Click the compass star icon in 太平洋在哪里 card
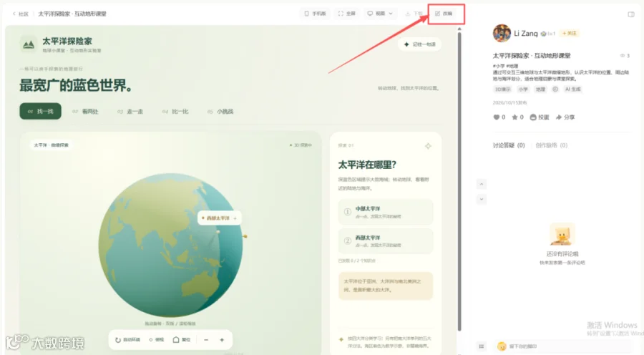 click(428, 146)
